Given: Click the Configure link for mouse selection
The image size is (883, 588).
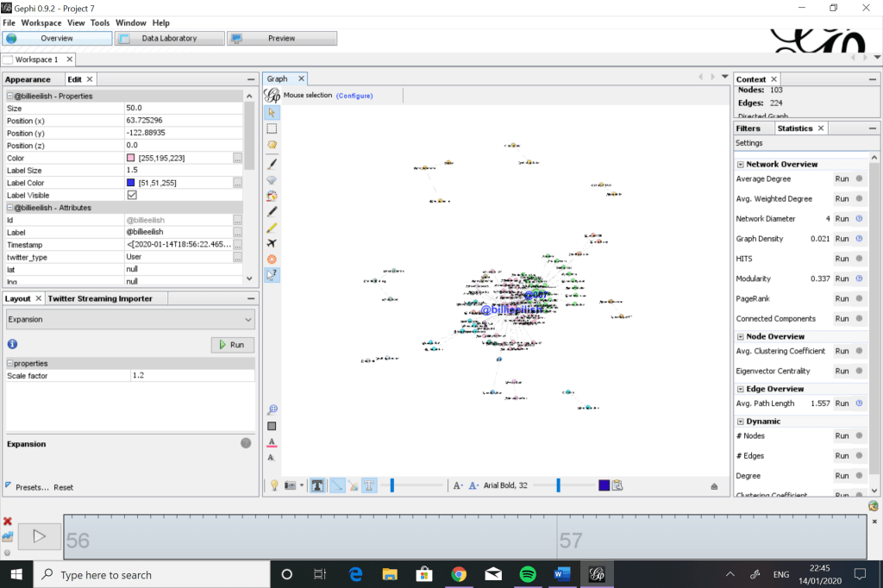Looking at the screenshot, I should [354, 96].
